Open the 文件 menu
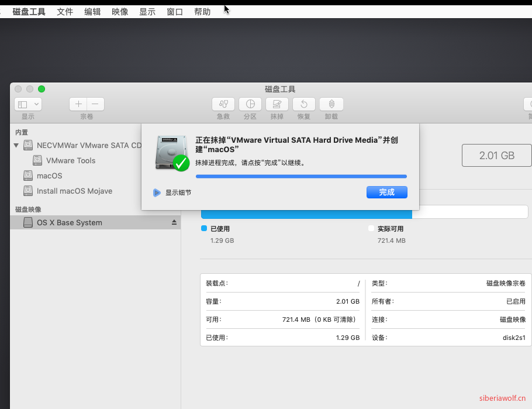This screenshot has height=409, width=532. [65, 12]
